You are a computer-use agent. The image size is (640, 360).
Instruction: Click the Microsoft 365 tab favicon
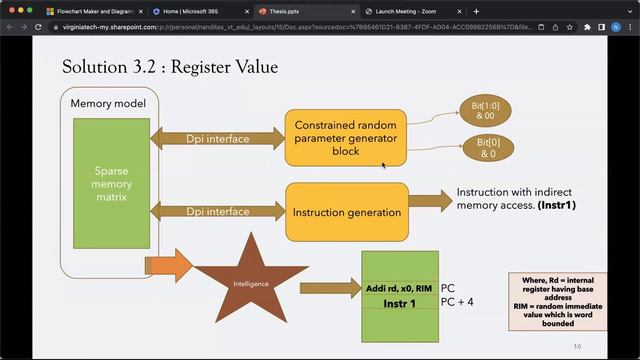pyautogui.click(x=156, y=11)
